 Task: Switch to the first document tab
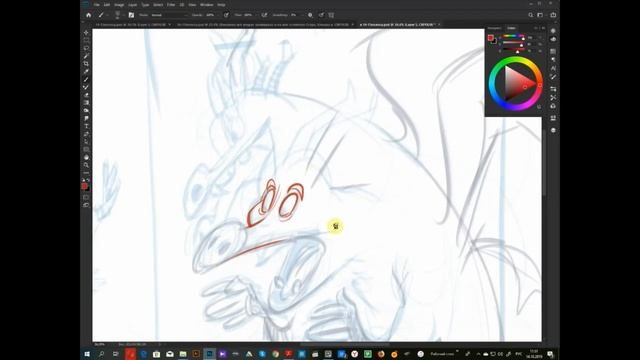pos(131,25)
